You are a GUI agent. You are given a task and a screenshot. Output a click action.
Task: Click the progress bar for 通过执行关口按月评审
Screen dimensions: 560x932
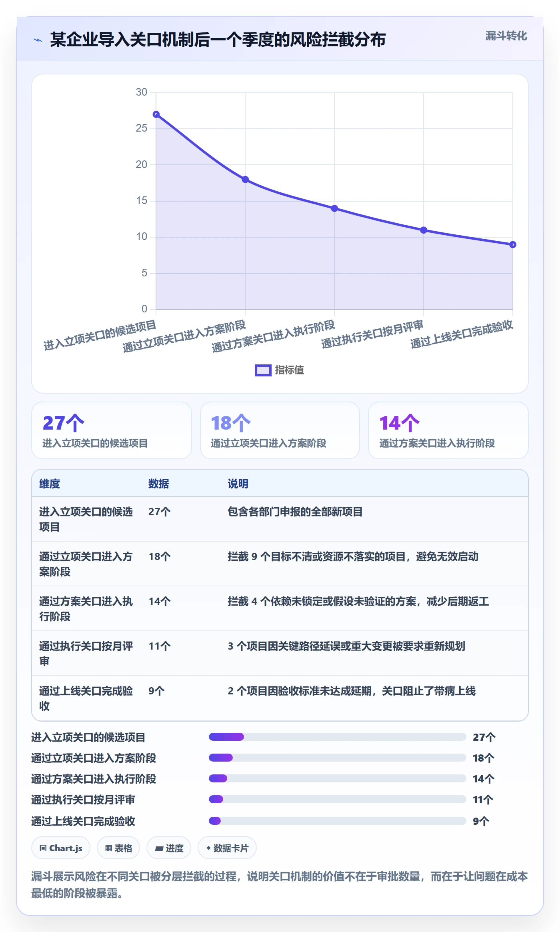tap(337, 799)
